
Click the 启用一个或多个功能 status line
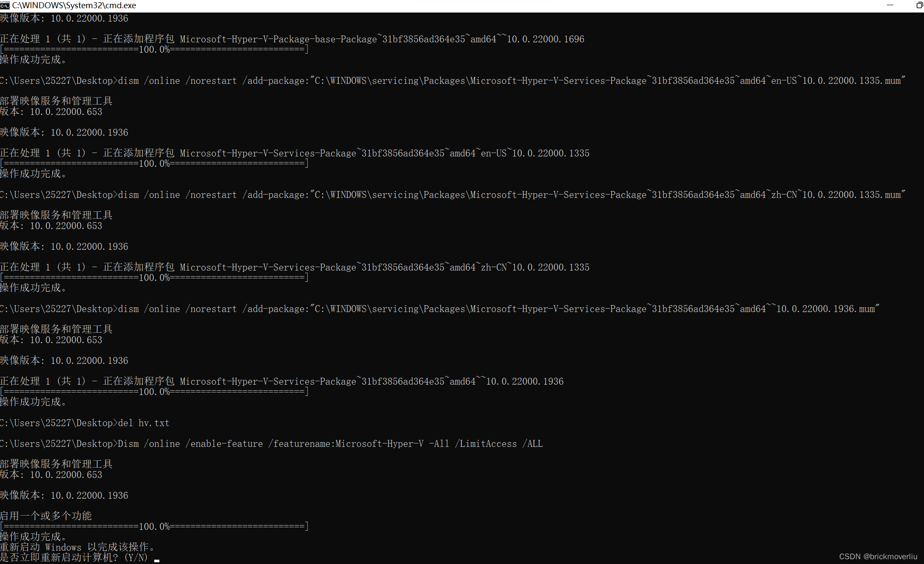(x=45, y=516)
